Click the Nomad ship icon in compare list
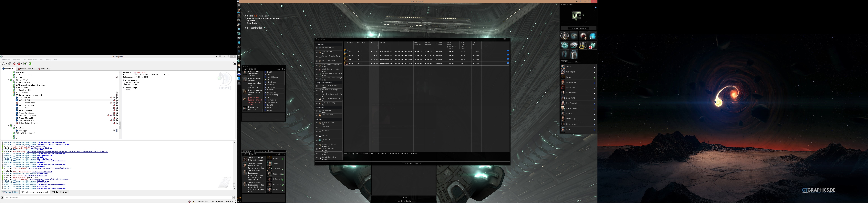Screen dimensions: 868x203 click(x=346, y=63)
